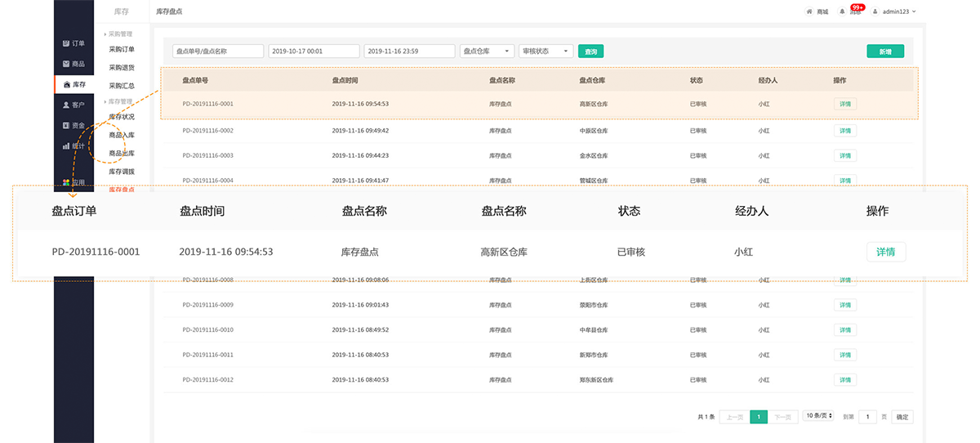Select the 库存 (Inventory) warehouse icon
980x443 pixels.
[66, 84]
